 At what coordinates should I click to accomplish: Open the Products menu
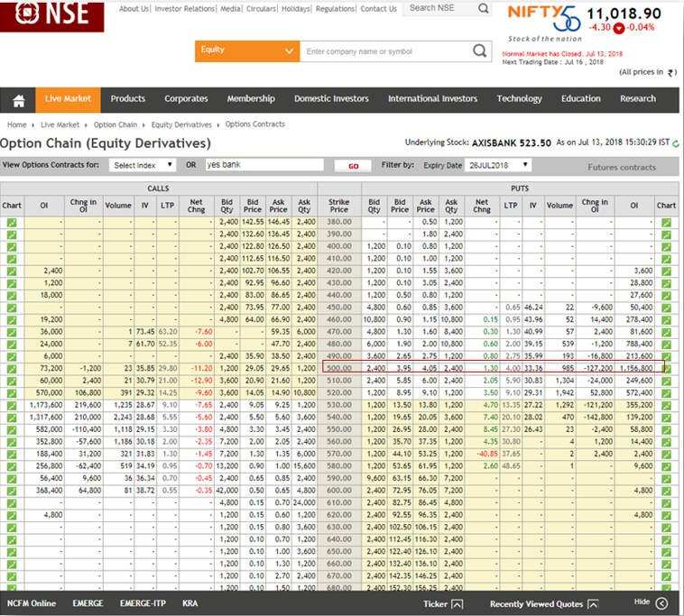coord(128,99)
